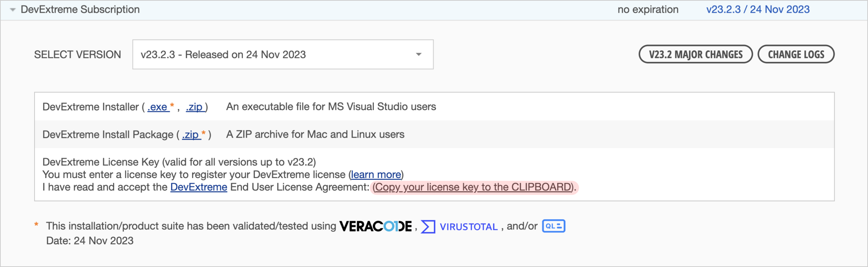Screen dimensions: 868x267
Task: Click the DevExtreme Subscription header title
Action: [x=80, y=10]
